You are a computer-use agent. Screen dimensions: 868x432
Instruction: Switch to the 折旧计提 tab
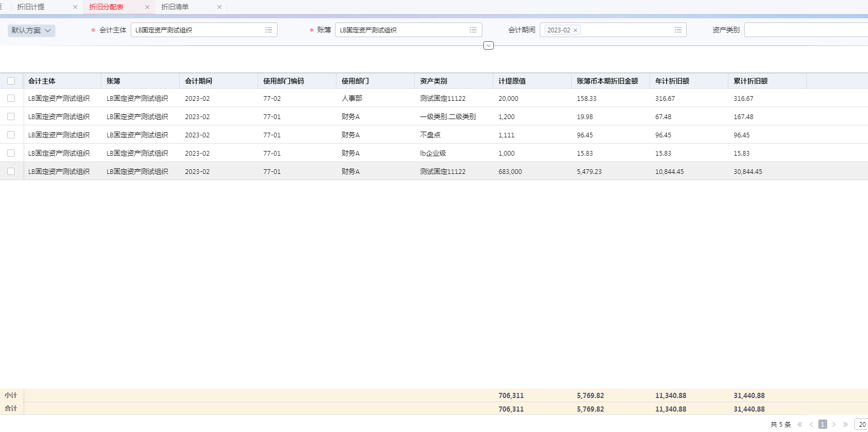pos(31,7)
